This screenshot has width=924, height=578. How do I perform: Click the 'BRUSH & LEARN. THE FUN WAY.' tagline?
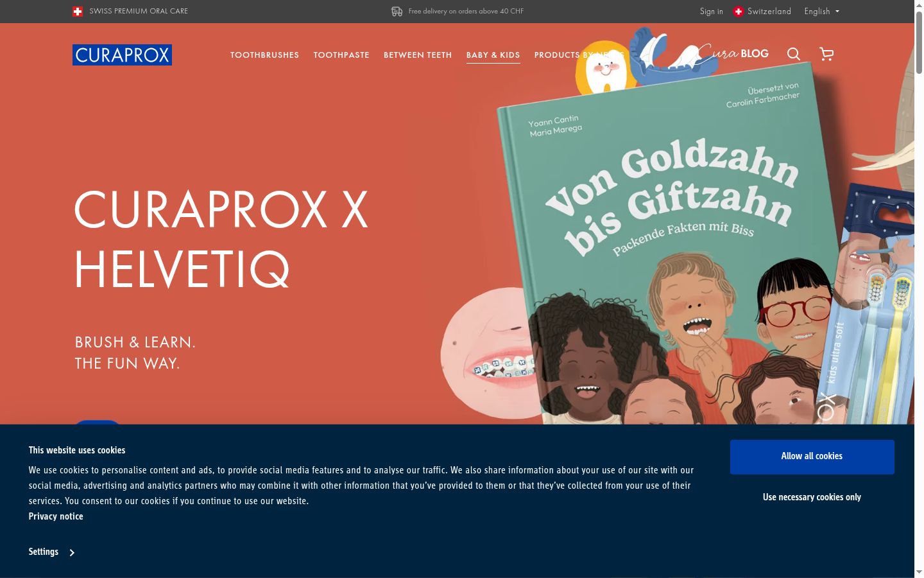[x=135, y=353]
